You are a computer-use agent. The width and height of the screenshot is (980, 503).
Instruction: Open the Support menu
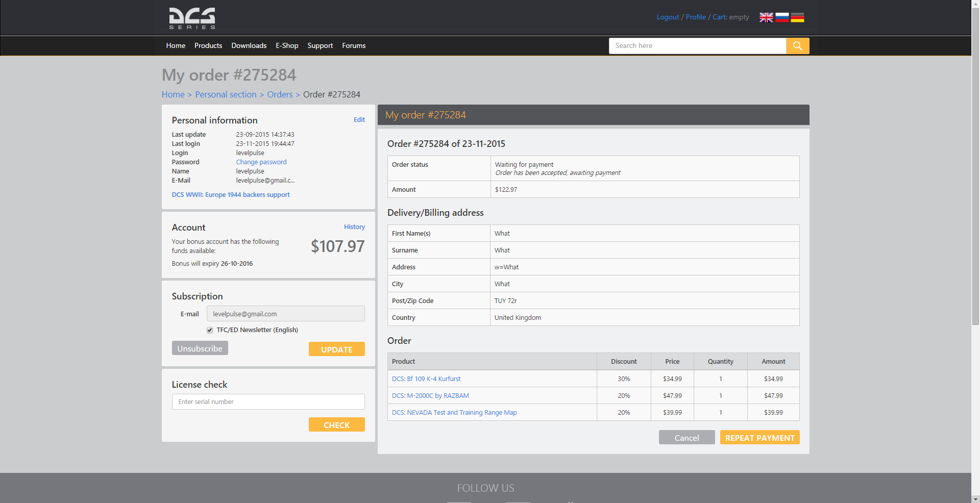(320, 45)
